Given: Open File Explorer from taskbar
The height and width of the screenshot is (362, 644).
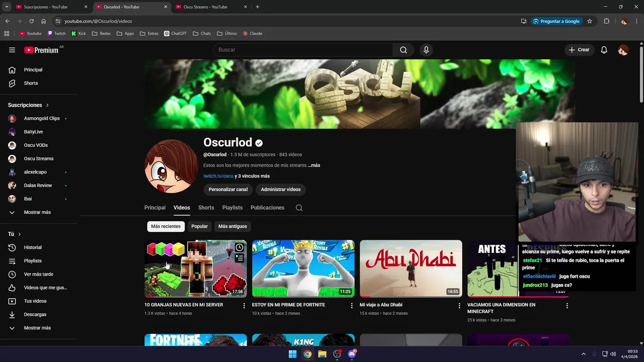Looking at the screenshot, I should coord(322,354).
